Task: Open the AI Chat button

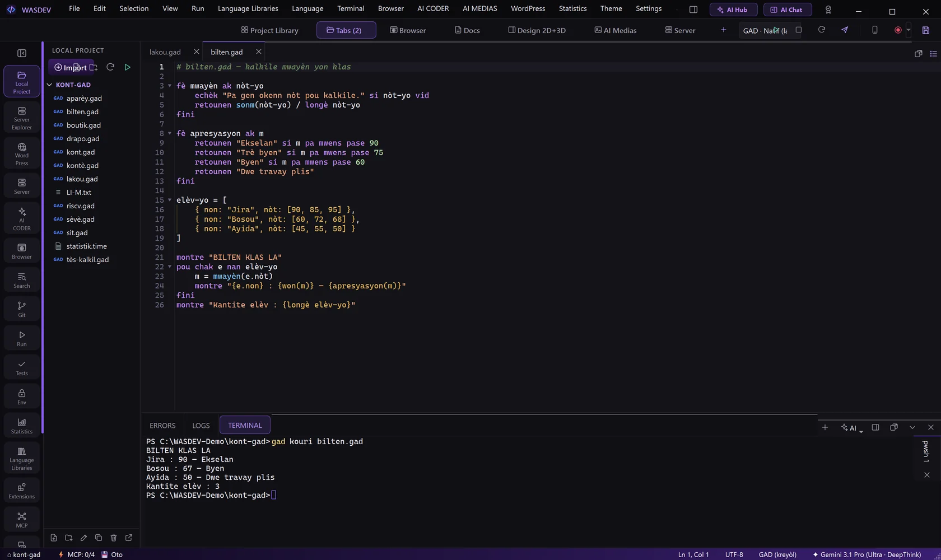Action: point(787,10)
